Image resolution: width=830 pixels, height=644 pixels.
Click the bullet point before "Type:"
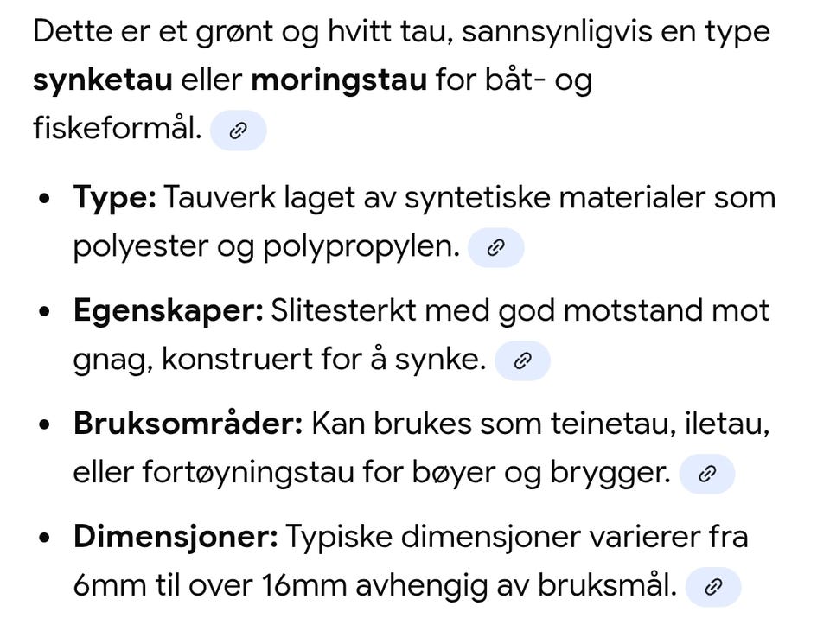tap(45, 199)
